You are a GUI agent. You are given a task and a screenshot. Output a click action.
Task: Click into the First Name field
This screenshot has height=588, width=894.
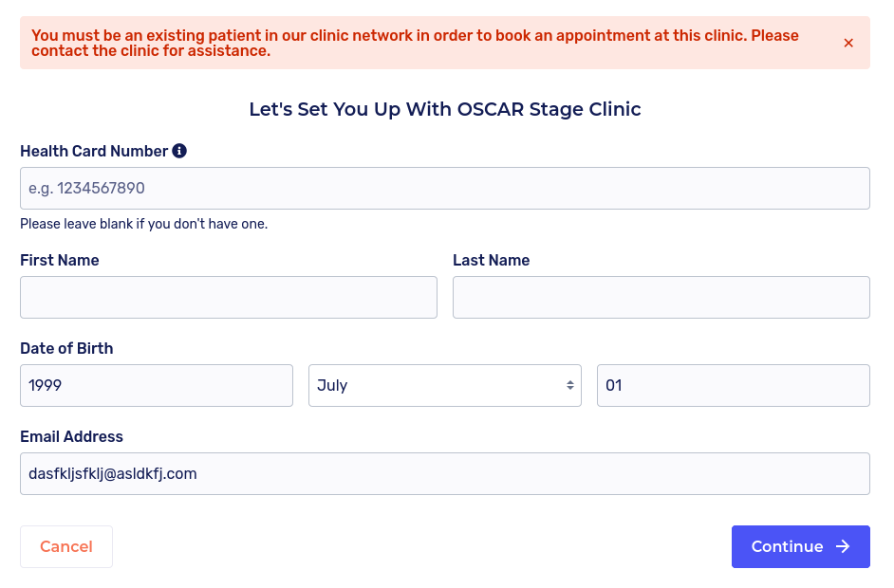point(228,298)
